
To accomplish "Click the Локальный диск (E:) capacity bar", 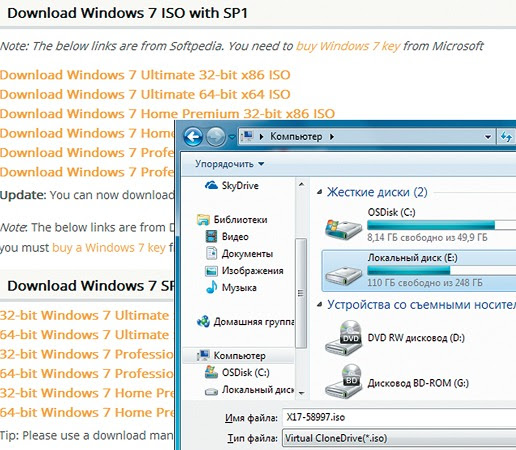I will click(441, 270).
